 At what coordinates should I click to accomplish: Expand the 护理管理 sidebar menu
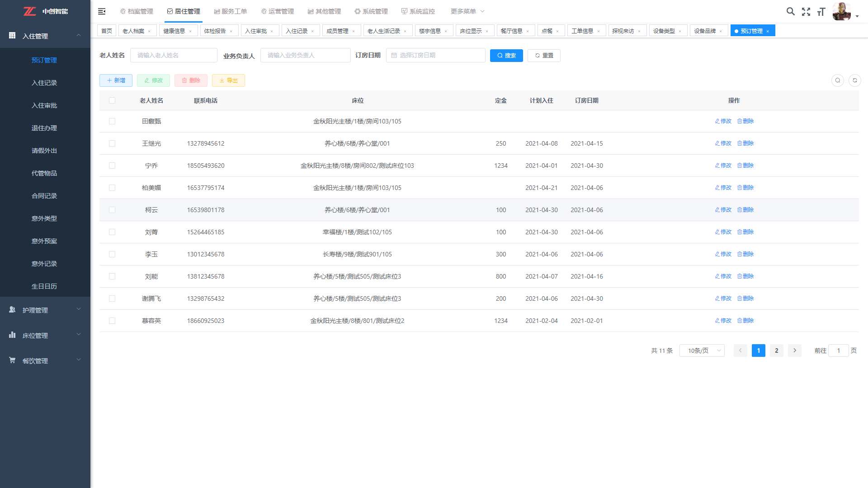[x=45, y=310]
